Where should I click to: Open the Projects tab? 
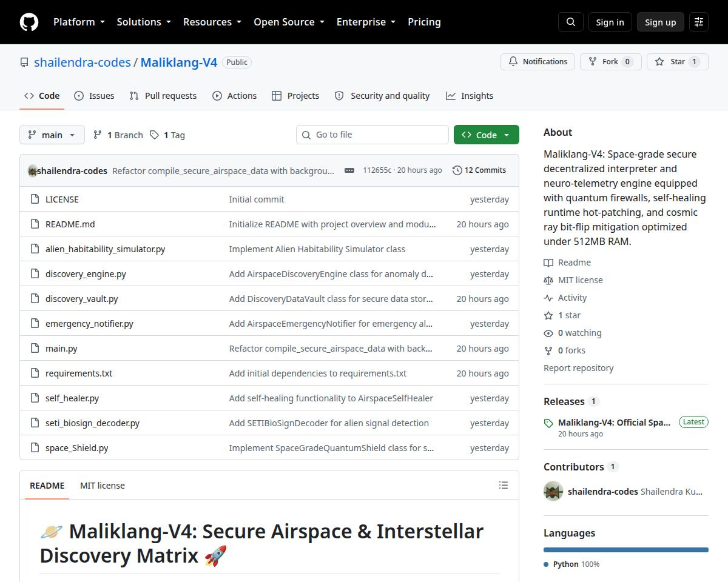[295, 96]
